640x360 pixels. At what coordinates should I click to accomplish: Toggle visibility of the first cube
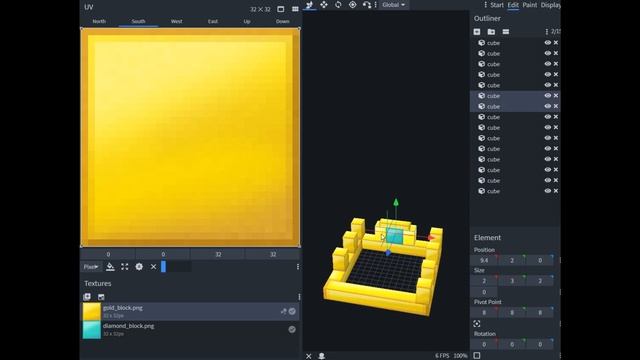pos(548,42)
